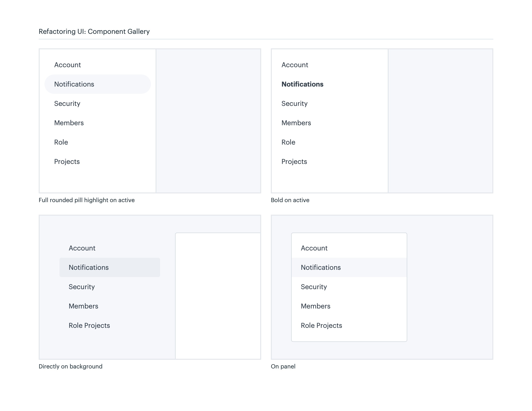Open Role Projects in the white panel menu

(322, 325)
